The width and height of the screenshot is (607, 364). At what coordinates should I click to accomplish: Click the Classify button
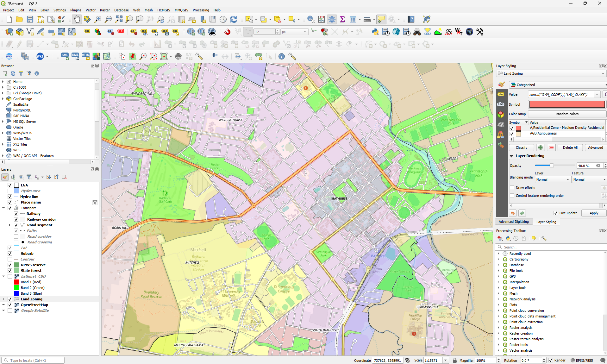point(521,147)
